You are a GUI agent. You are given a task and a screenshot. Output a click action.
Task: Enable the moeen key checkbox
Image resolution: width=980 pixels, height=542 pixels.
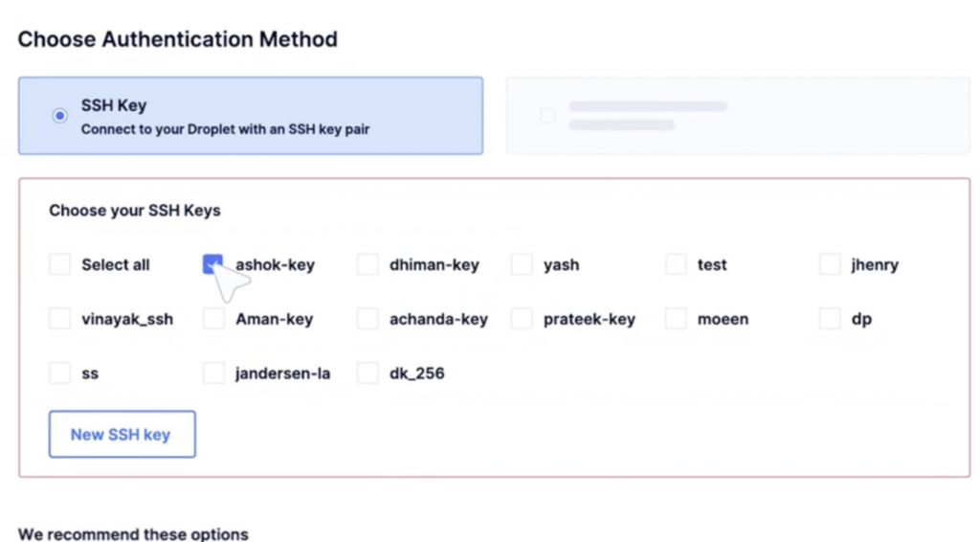click(677, 319)
